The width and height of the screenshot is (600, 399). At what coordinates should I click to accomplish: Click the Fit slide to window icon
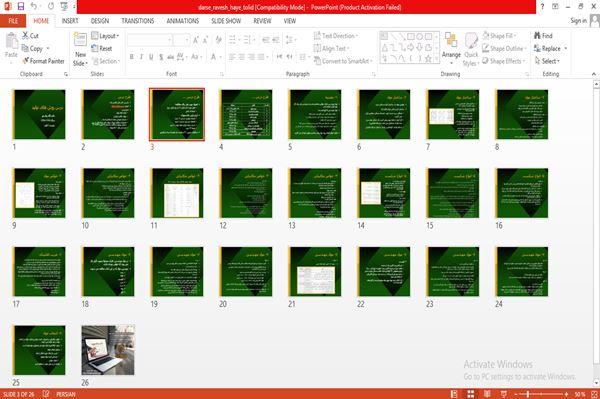point(594,394)
